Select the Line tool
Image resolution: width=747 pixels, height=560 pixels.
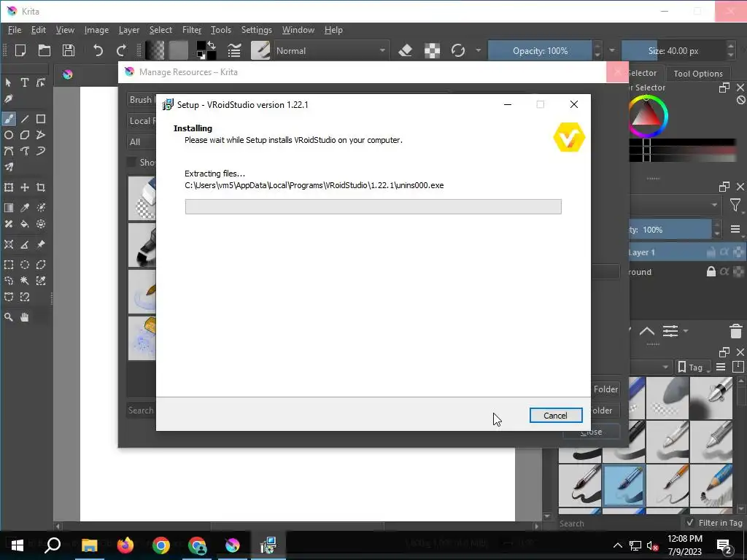[x=25, y=119]
